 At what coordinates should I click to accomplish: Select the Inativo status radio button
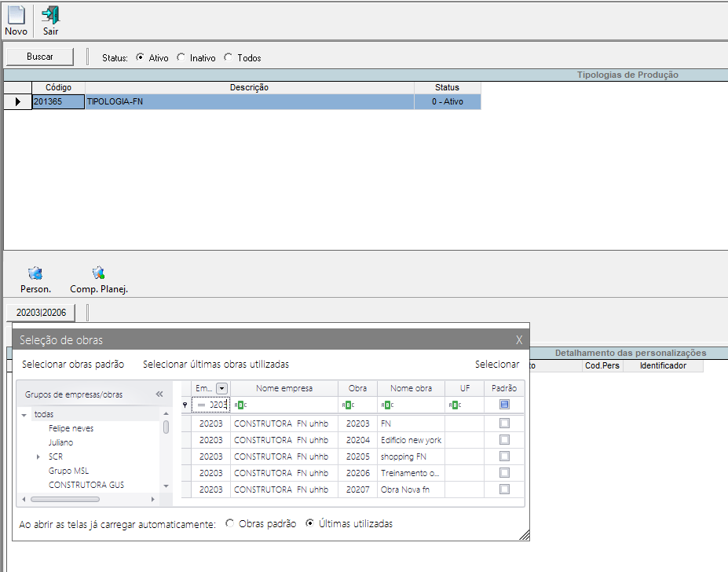181,57
